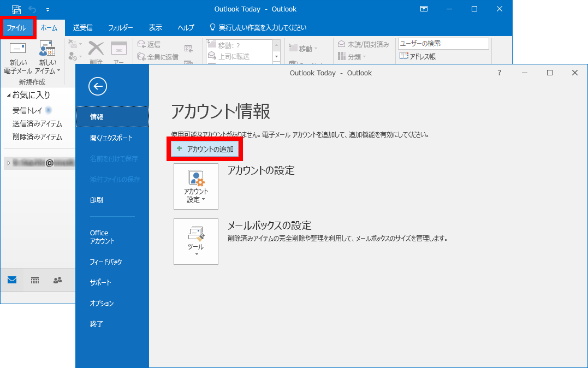
Task: Collapse the お気に入り favorites section
Action: point(9,96)
